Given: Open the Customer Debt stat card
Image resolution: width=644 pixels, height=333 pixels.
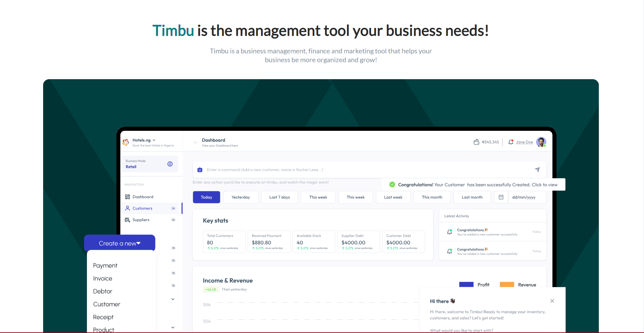Looking at the screenshot, I should coord(404,242).
